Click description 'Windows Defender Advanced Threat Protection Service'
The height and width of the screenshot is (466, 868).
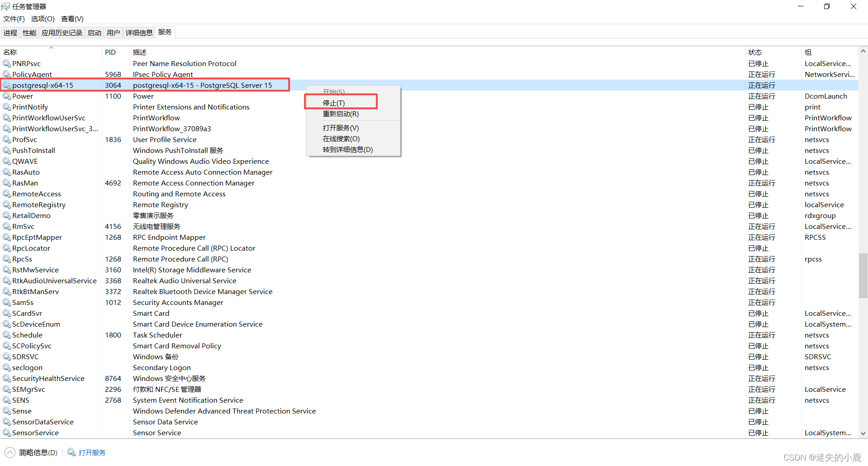tap(224, 411)
